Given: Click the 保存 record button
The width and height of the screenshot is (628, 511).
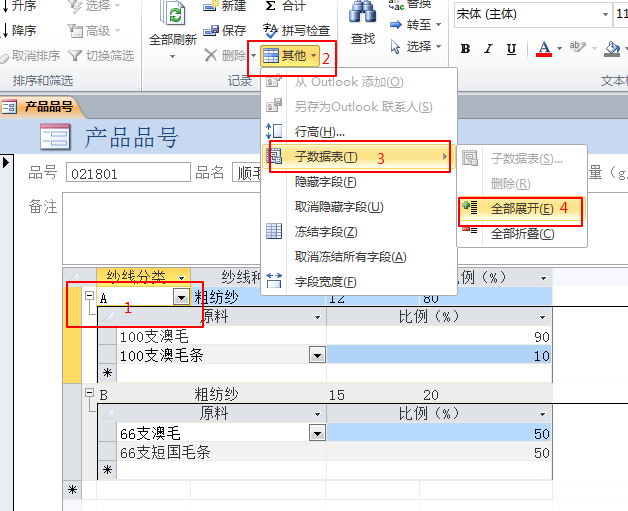Looking at the screenshot, I should (x=225, y=31).
